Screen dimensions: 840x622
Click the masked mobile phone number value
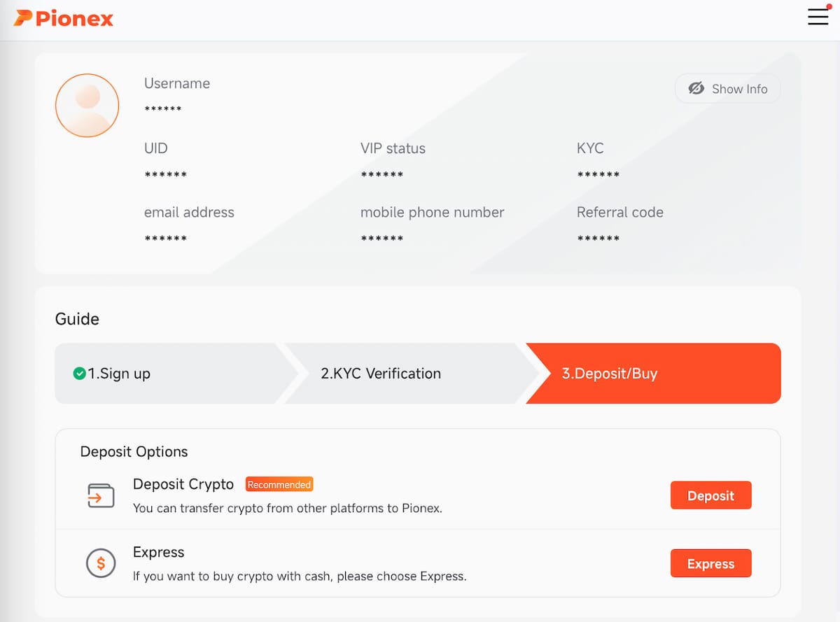[381, 239]
